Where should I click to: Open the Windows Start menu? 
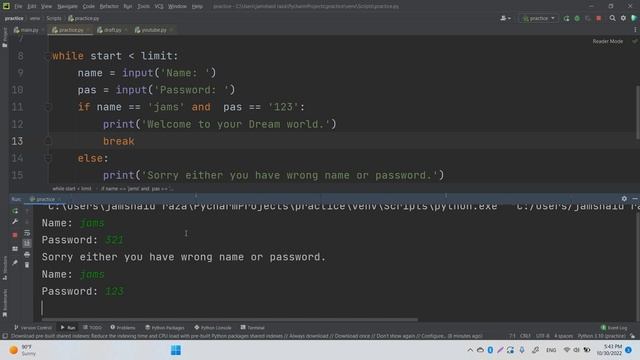coord(176,350)
